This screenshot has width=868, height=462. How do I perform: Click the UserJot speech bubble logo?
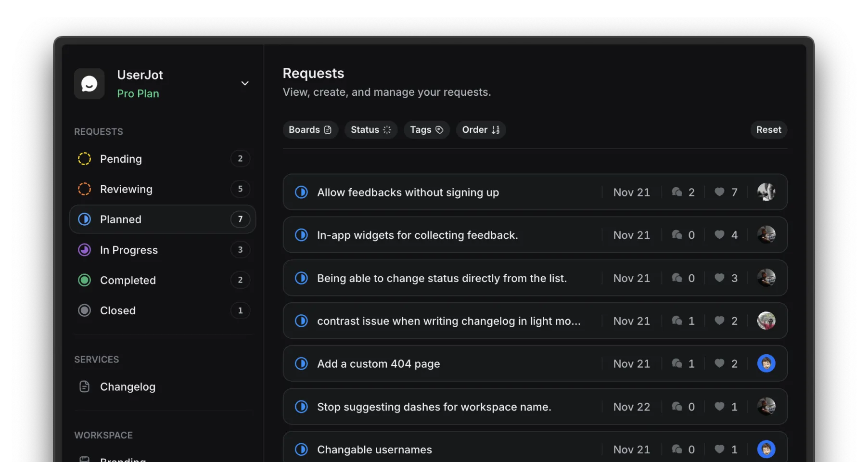pos(89,84)
